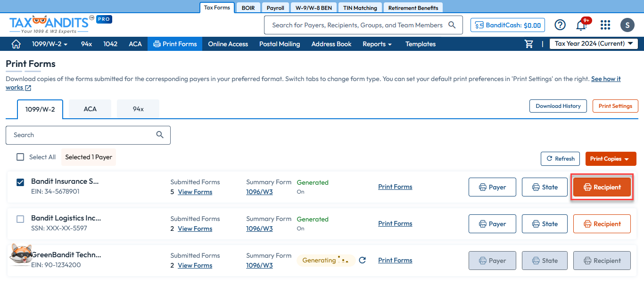Click Print Forms link in Bandit Logistics row
The image size is (644, 302).
tap(395, 223)
